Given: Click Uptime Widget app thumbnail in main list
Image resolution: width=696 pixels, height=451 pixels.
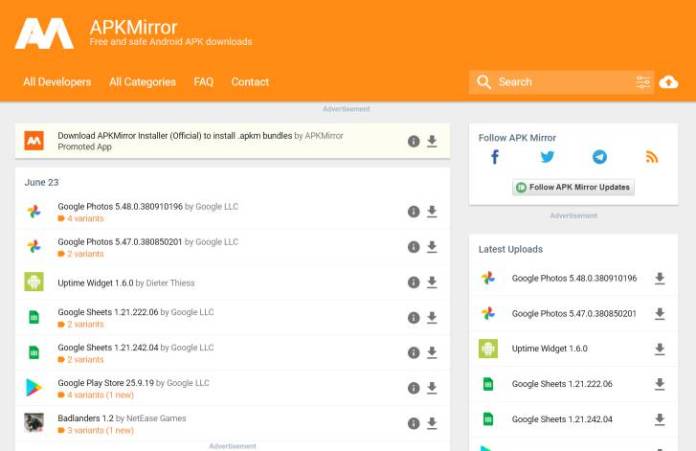Looking at the screenshot, I should [34, 282].
